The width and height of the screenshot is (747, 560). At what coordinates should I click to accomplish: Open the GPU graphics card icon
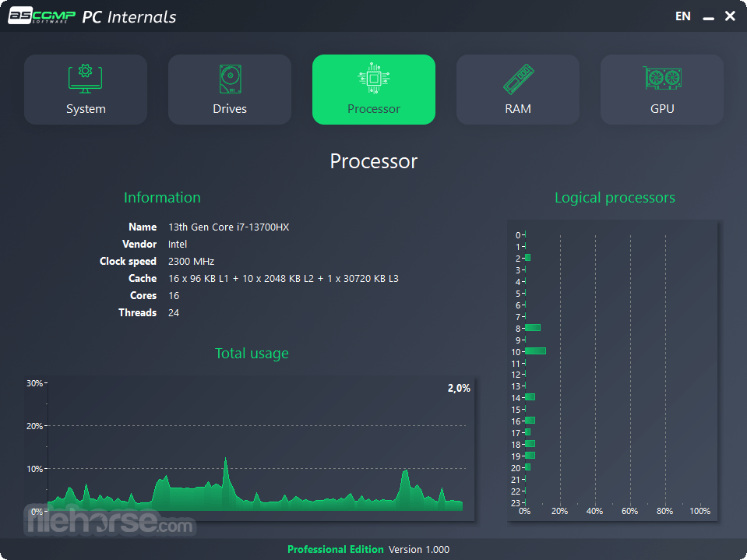tap(662, 78)
